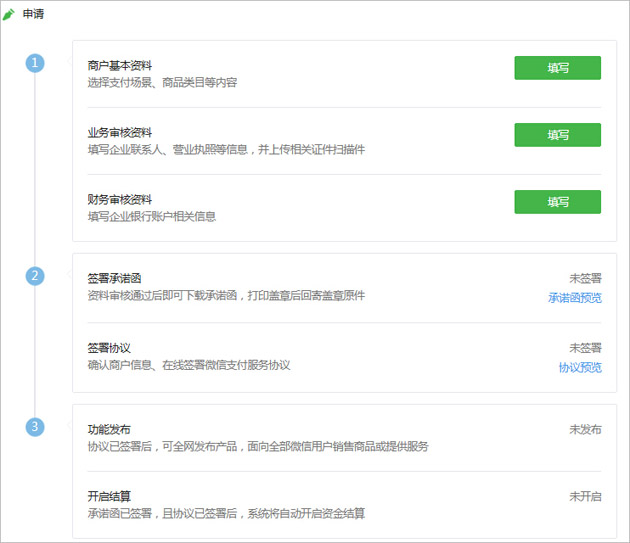
Task: Select the 申请 heading text
Action: click(x=33, y=15)
